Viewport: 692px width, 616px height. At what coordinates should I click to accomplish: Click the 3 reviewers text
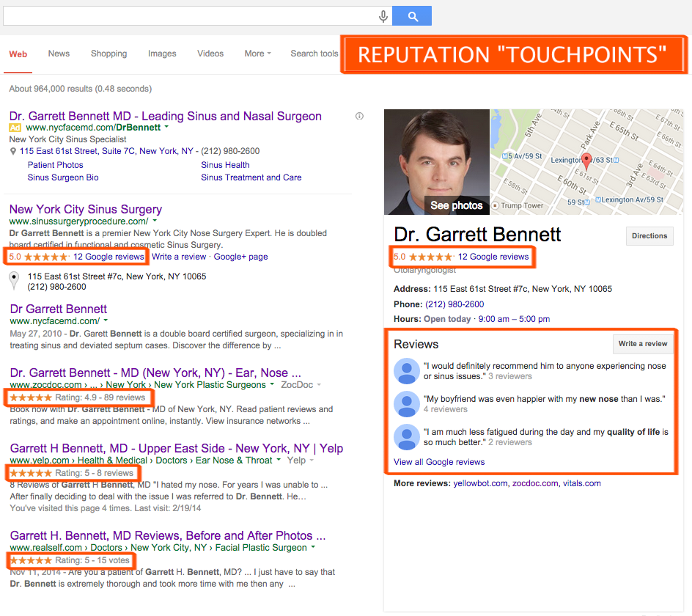(x=510, y=376)
